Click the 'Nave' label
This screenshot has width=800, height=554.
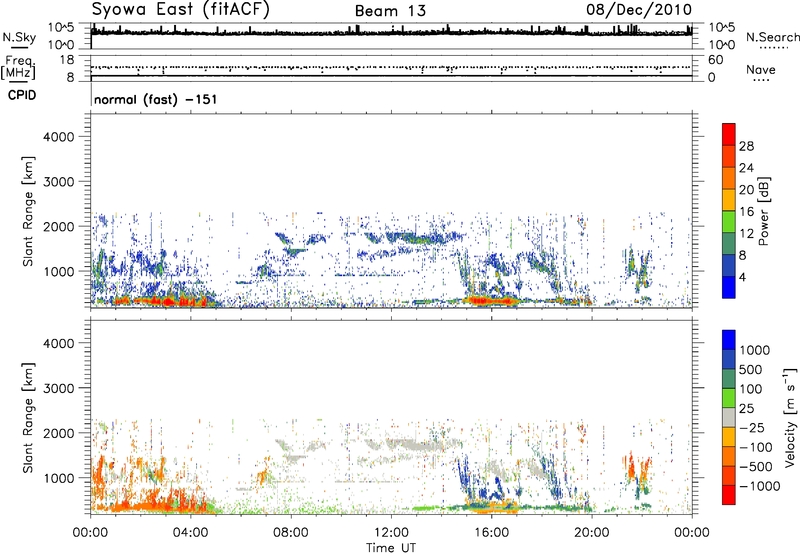(x=761, y=69)
